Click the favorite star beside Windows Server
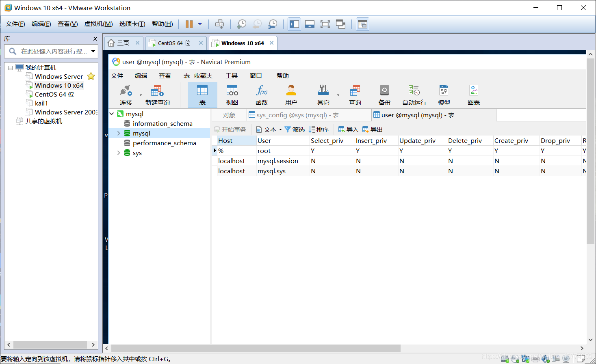The height and width of the screenshot is (364, 596). 91,76
